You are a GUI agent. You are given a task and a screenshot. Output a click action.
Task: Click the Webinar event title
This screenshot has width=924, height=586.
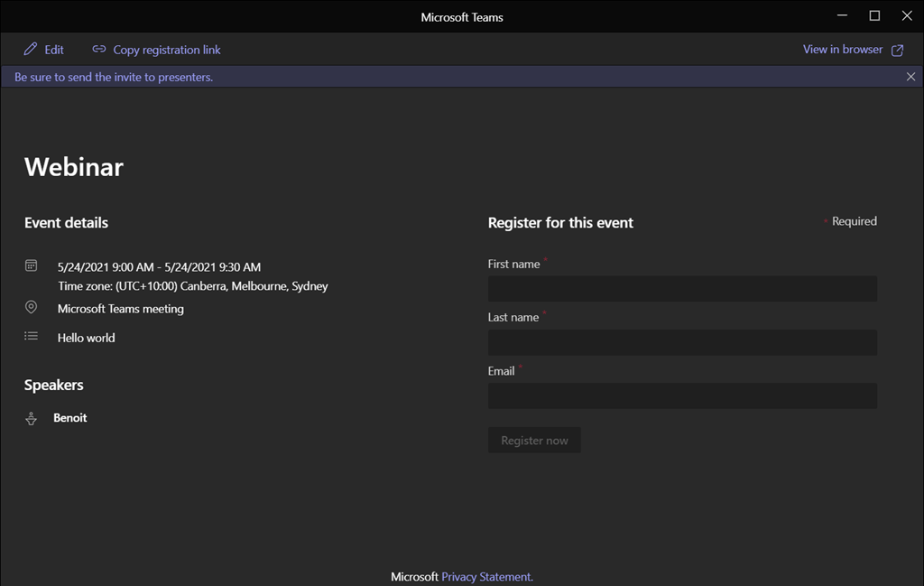[x=74, y=167]
